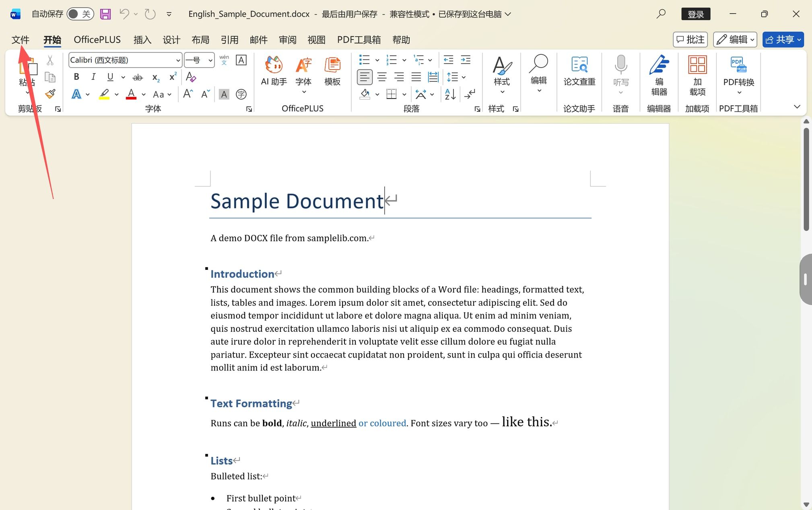
Task: Open 加载项 add-ins
Action: (697, 76)
